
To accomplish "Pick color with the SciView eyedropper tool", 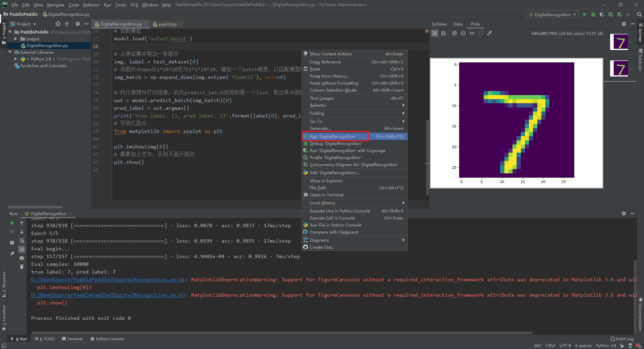I will point(489,33).
